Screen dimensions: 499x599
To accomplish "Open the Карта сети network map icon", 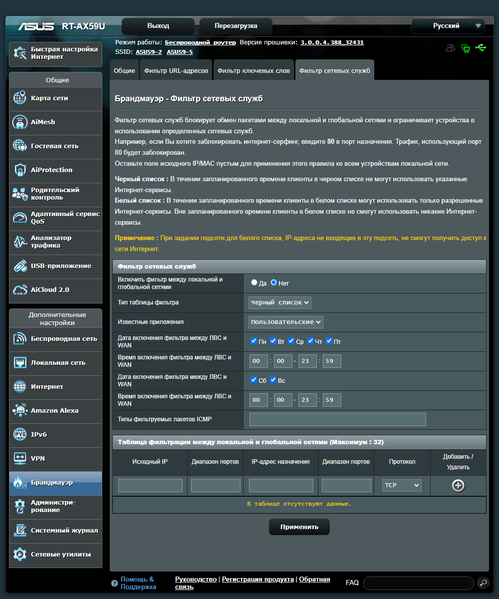I will tap(20, 98).
